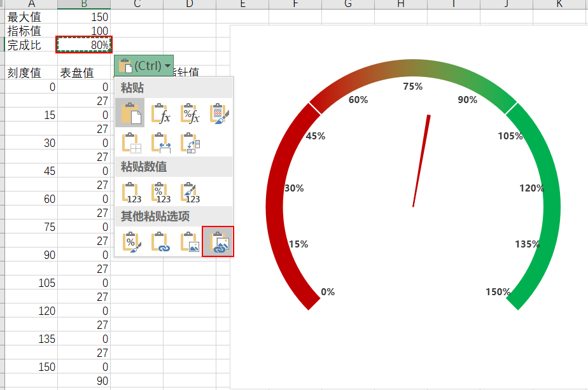Select scale value cell 45 in column A

point(31,171)
